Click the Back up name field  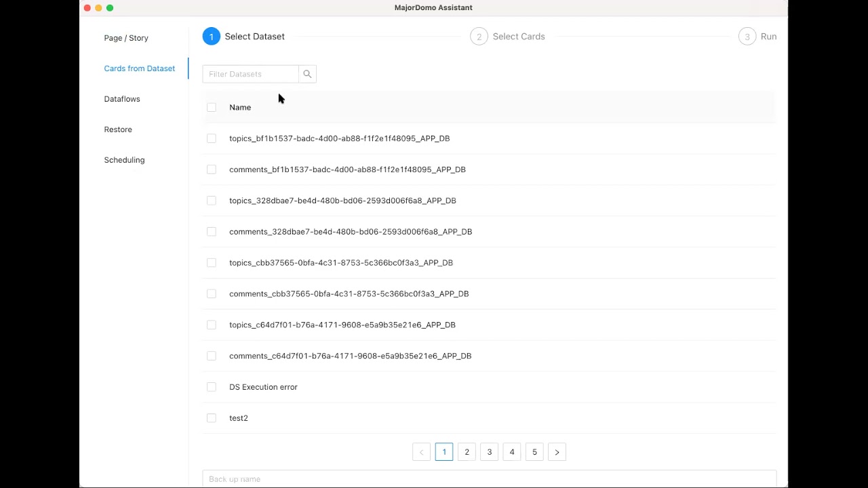[489, 479]
